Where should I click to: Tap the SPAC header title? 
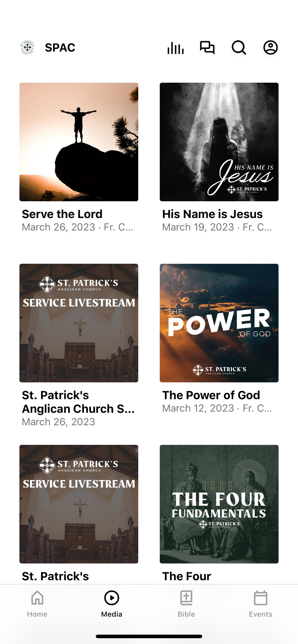(x=60, y=48)
